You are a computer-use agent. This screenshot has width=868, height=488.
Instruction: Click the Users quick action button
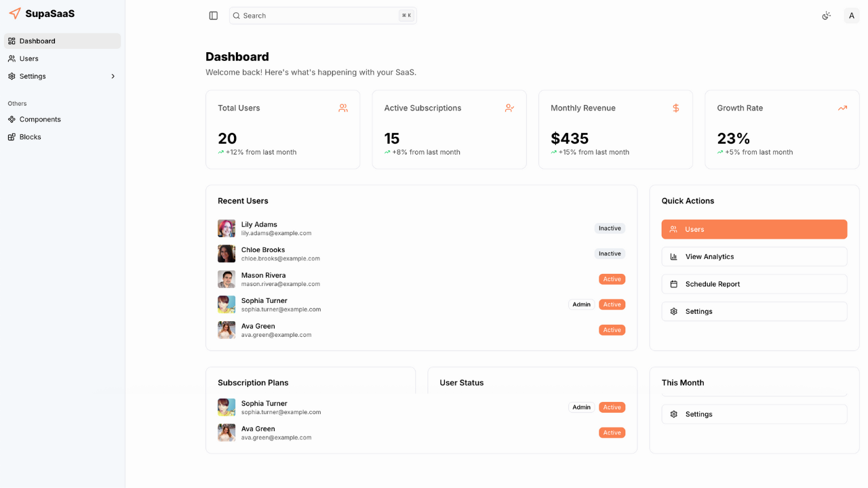[754, 229]
